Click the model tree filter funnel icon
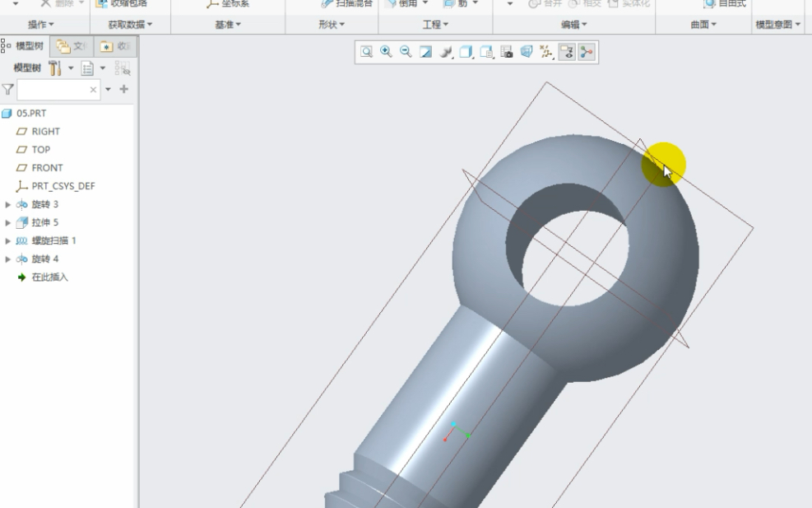 [x=8, y=88]
